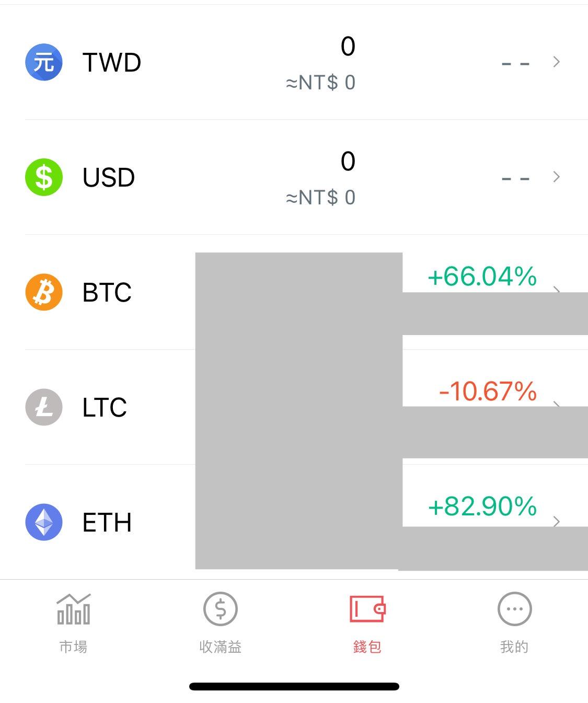Expand the USD row chevron
The image size is (588, 703).
pos(557,177)
